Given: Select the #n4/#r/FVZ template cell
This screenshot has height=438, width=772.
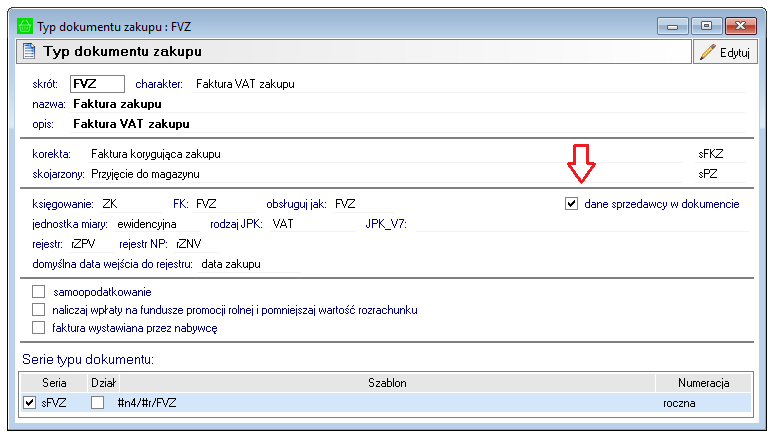Looking at the screenshot, I should pos(148,402).
